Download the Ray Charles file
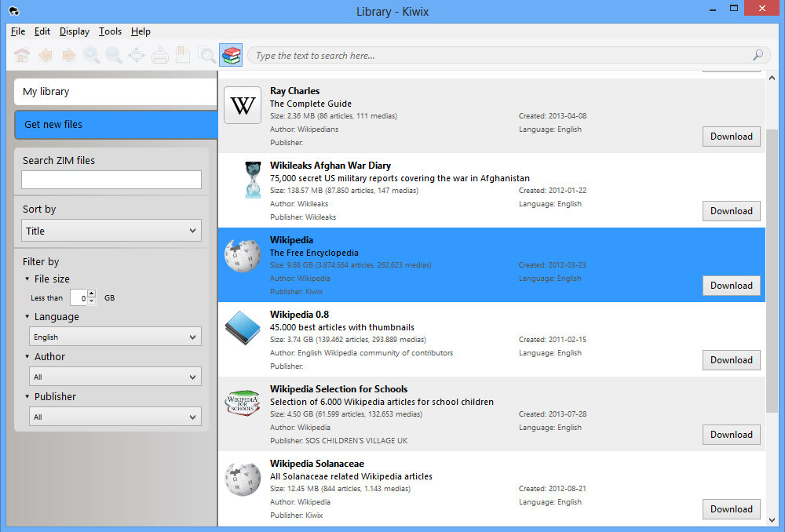The width and height of the screenshot is (785, 532). pos(731,137)
